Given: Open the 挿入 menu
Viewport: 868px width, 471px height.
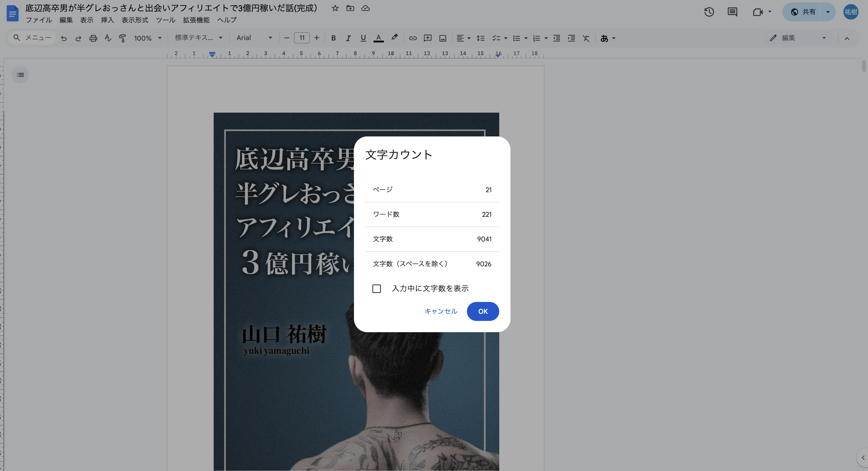Looking at the screenshot, I should pos(107,20).
